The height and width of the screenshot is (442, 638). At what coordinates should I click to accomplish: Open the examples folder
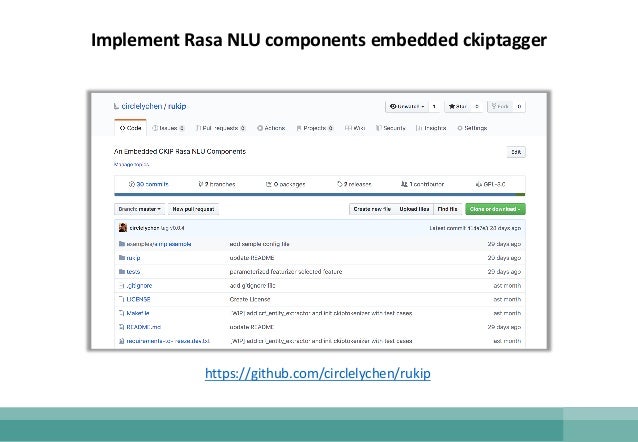[159, 244]
